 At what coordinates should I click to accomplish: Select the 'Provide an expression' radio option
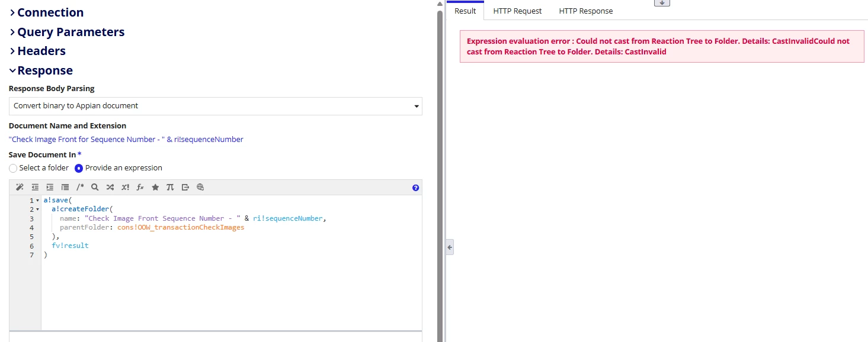79,168
